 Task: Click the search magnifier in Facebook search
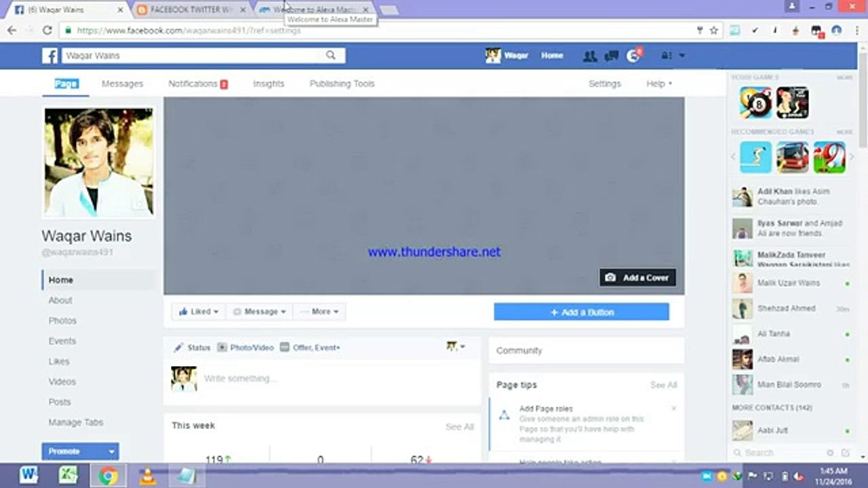point(331,56)
